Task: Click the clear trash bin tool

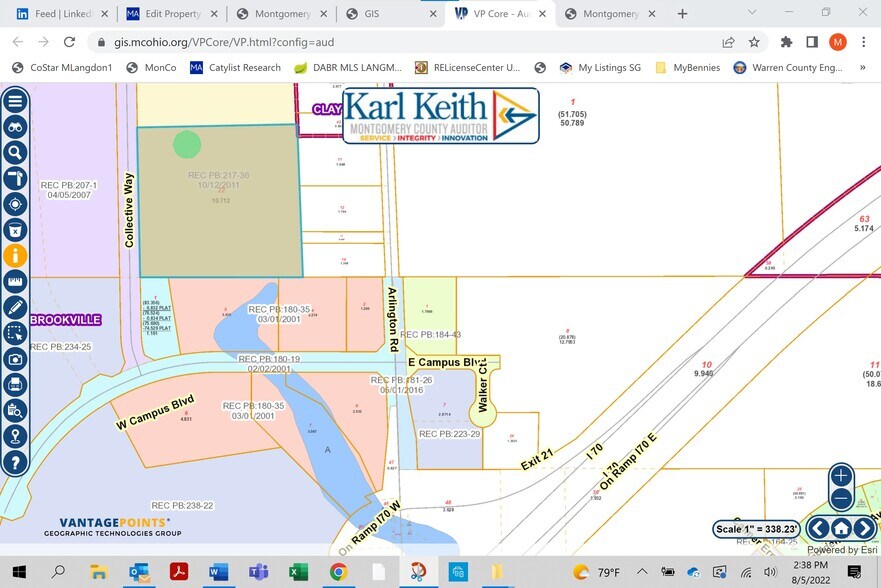Action: 15,230
